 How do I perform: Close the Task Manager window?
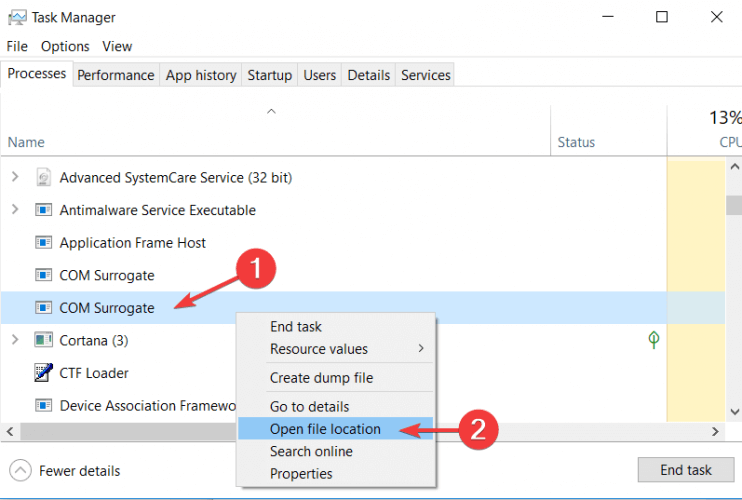(x=716, y=17)
